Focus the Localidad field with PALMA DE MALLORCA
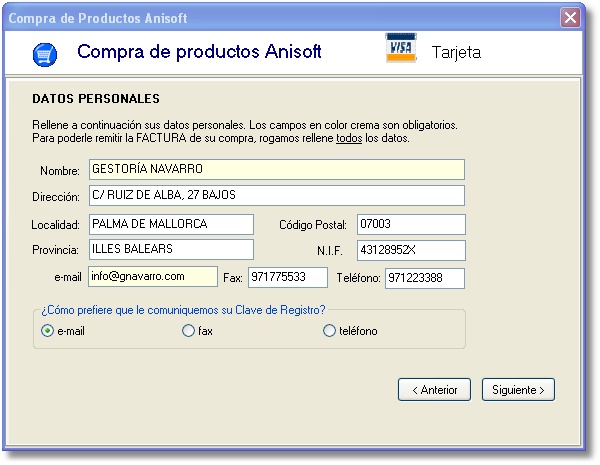 click(x=171, y=224)
